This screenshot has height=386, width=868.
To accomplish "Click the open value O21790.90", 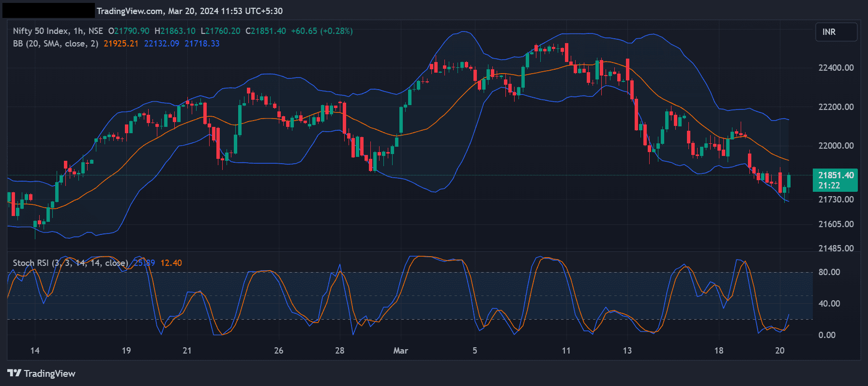I will [x=129, y=31].
